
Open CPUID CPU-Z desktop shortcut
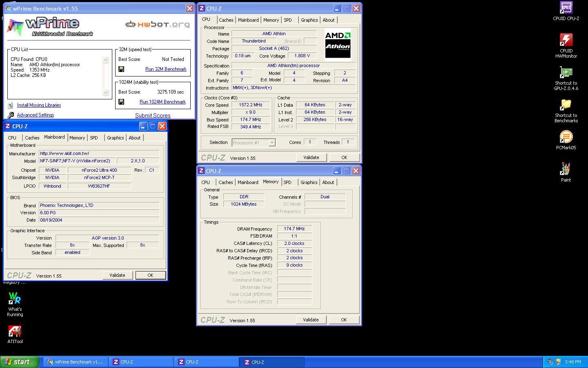point(566,11)
